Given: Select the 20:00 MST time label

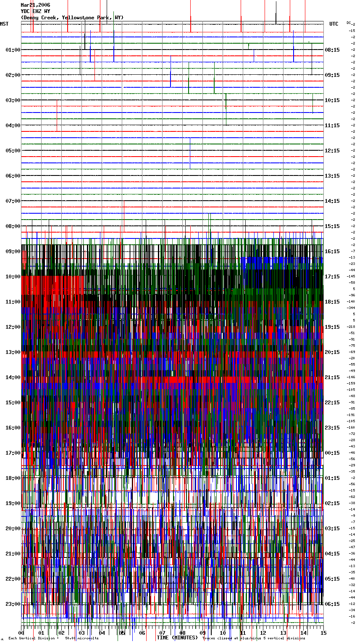Looking at the screenshot, I should pyautogui.click(x=13, y=529).
